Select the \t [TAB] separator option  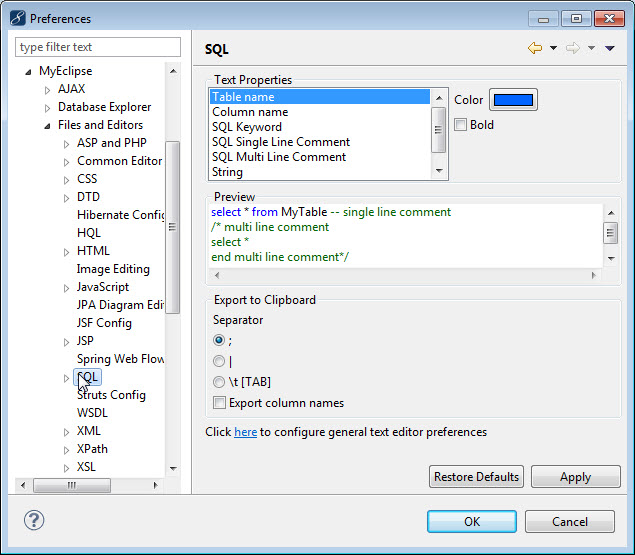click(219, 382)
